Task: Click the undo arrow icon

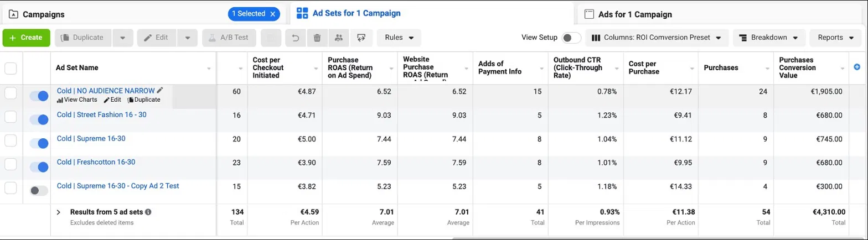Action: pyautogui.click(x=295, y=38)
